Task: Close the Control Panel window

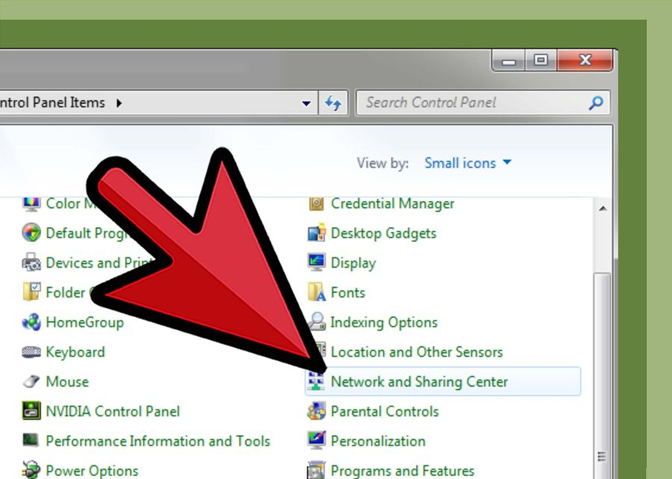Action: click(x=585, y=60)
